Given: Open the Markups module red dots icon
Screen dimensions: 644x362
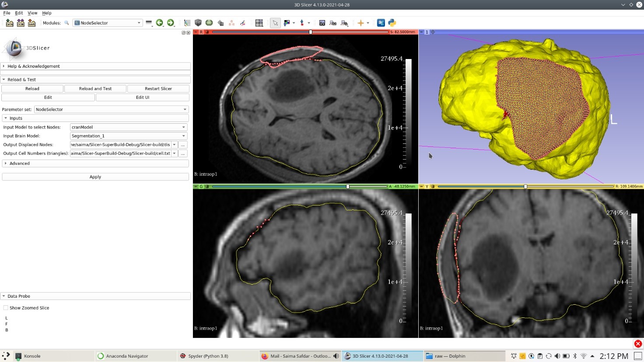Looking at the screenshot, I should click(x=231, y=23).
